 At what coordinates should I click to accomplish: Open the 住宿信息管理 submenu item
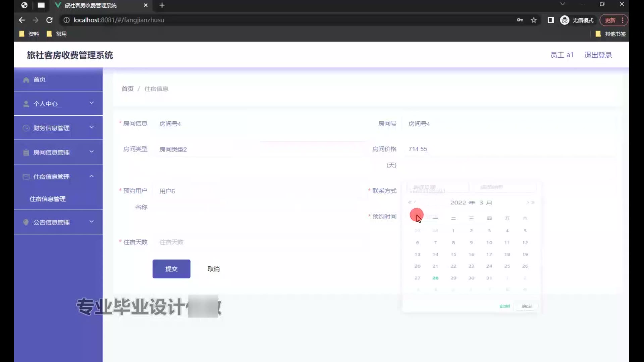48,199
